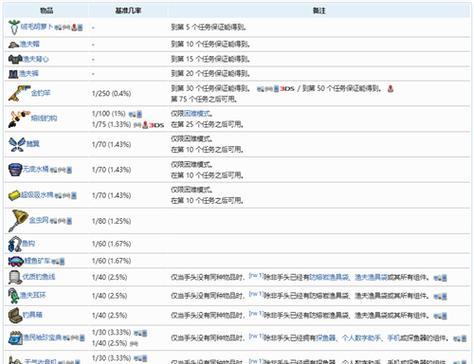Click the golden fishing rod sprite

click(19, 93)
